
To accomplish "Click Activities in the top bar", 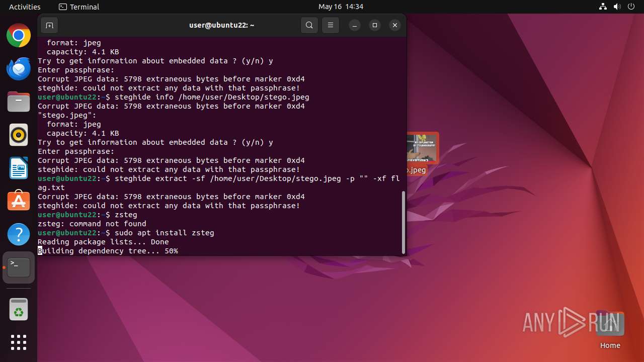I will (25, 7).
